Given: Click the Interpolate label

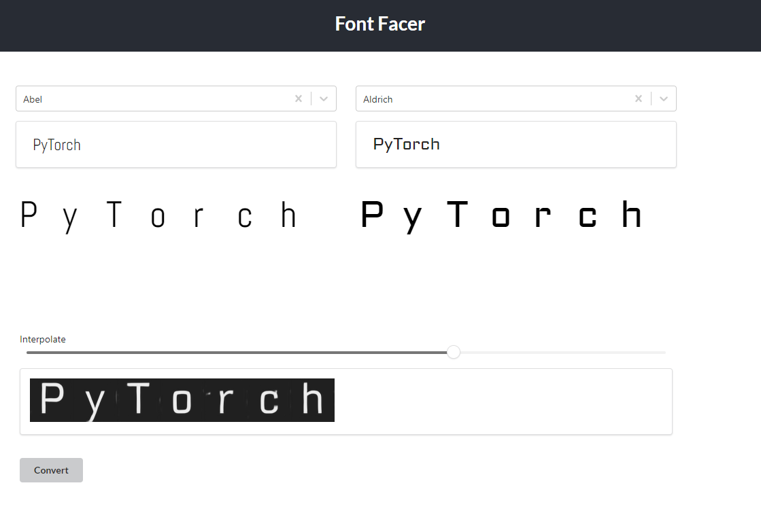Looking at the screenshot, I should (x=43, y=340).
